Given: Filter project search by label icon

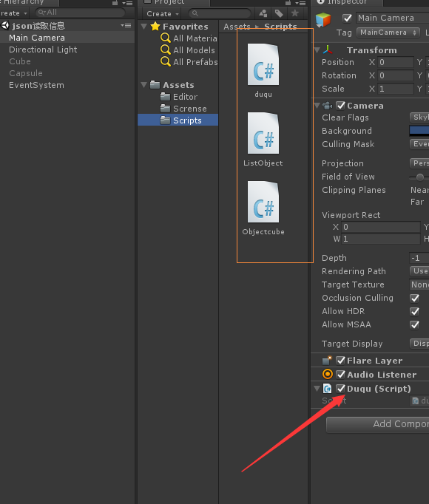Looking at the screenshot, I should [x=279, y=13].
